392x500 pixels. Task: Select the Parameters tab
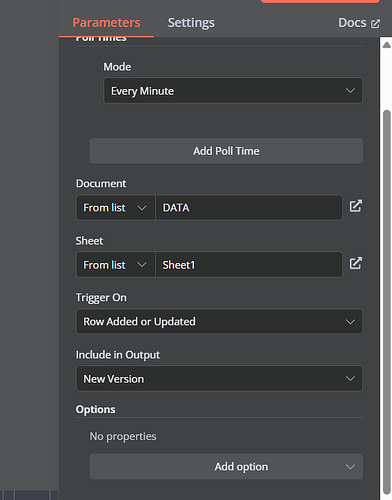[x=106, y=23]
